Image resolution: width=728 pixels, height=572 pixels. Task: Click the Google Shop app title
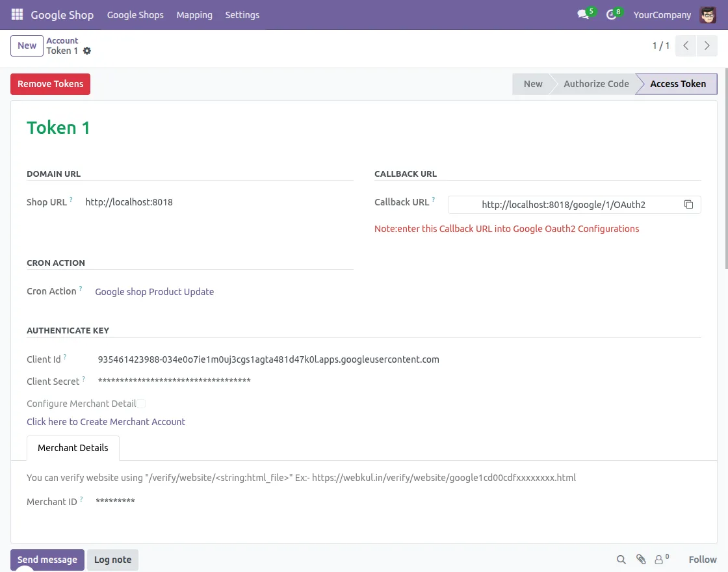(62, 15)
